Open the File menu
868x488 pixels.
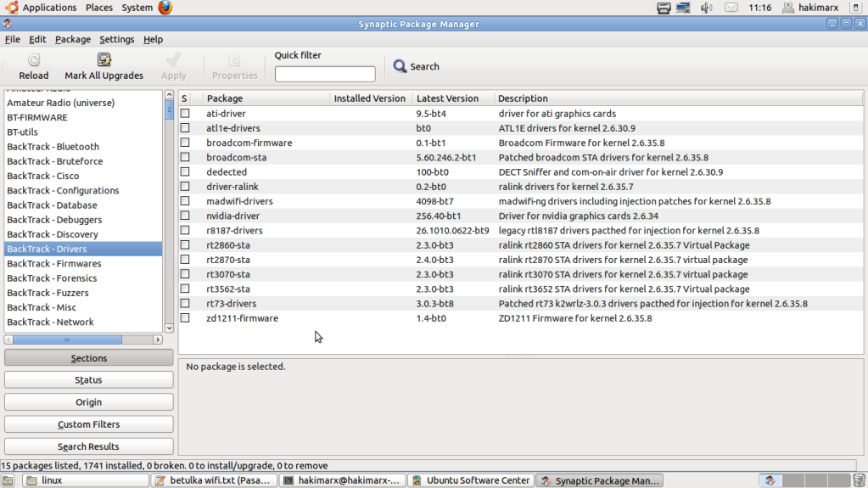pyautogui.click(x=12, y=39)
